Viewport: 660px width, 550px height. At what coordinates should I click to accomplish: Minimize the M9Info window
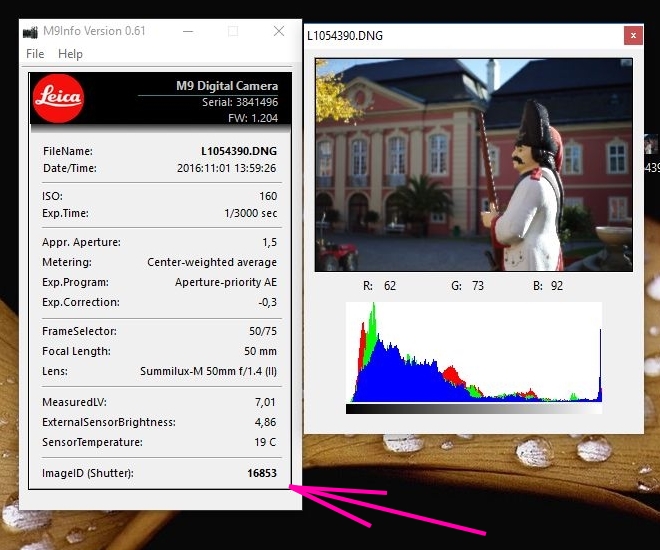[x=187, y=31]
